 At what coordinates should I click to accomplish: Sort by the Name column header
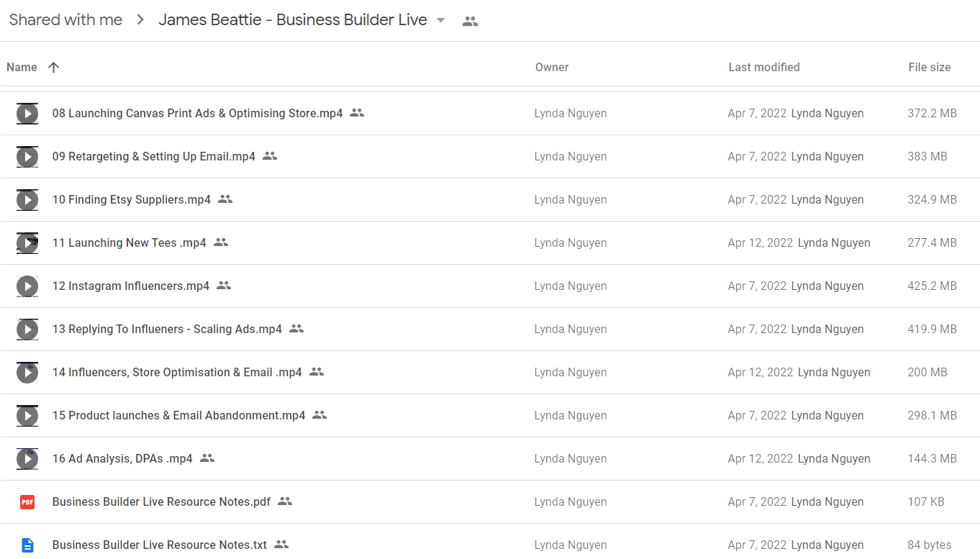click(22, 67)
